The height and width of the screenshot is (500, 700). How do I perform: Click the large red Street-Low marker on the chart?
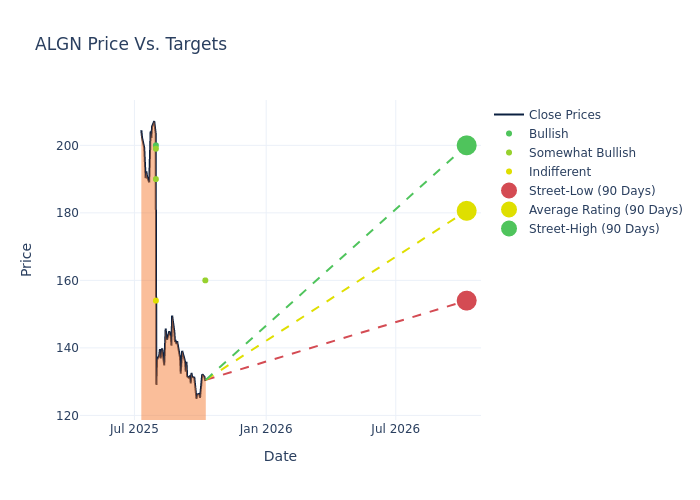coord(466,301)
